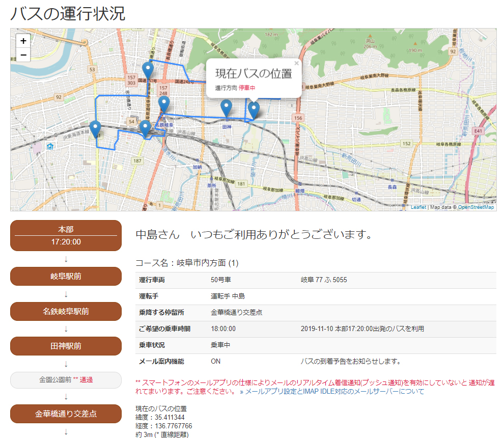Click the 停車中 status in the popup
Viewport: 504px width, 438px height.
tap(247, 88)
